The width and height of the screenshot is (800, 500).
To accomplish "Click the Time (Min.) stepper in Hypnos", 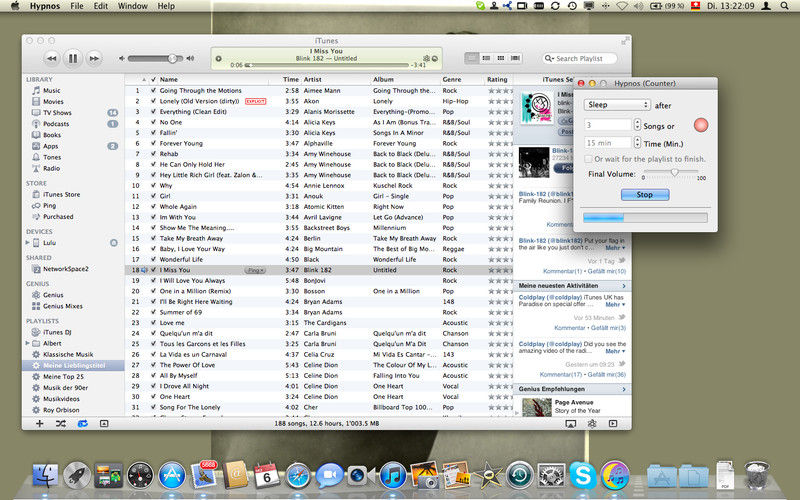I will 637,143.
